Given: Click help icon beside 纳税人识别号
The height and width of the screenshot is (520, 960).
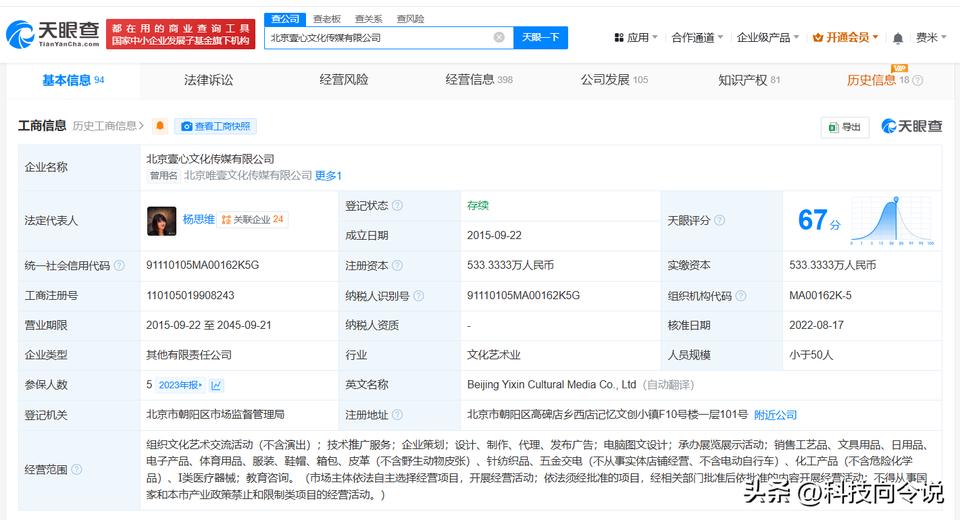Looking at the screenshot, I should point(419,296).
